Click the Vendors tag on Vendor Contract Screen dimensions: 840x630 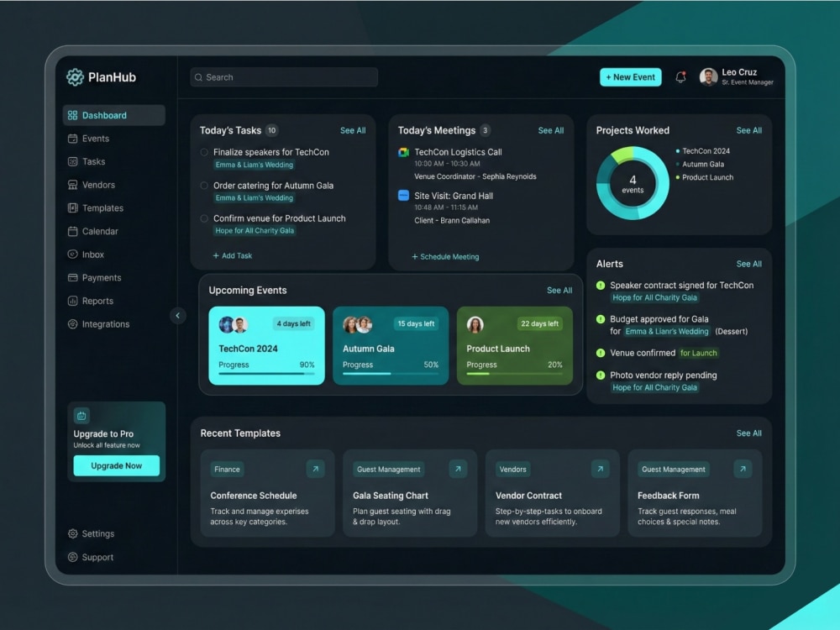pos(512,470)
